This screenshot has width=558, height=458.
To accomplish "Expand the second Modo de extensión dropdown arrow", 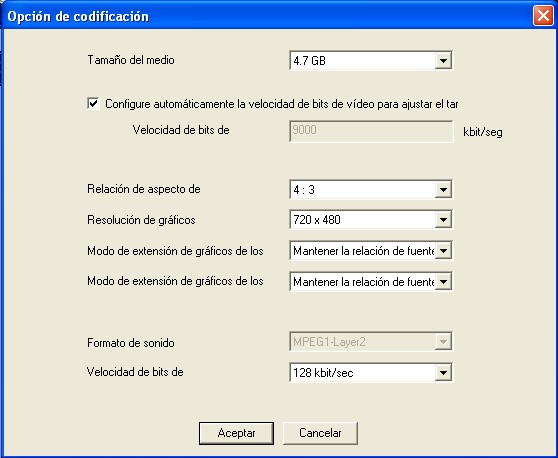I will 443,281.
